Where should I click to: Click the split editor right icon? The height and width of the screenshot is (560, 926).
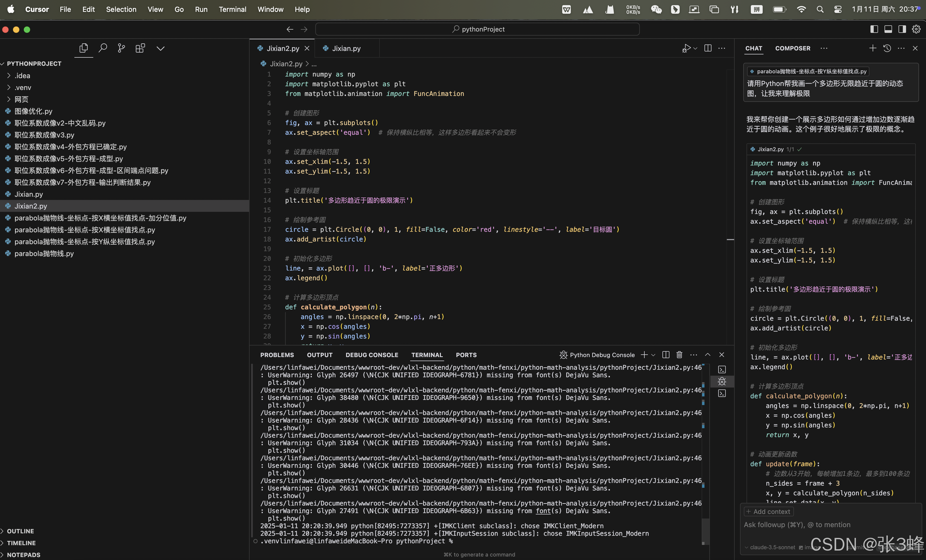click(x=708, y=48)
